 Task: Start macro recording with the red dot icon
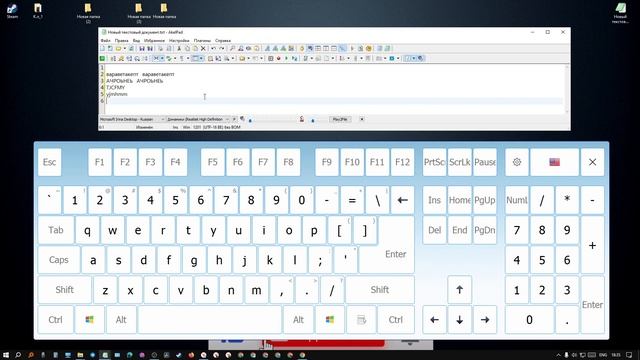click(279, 58)
